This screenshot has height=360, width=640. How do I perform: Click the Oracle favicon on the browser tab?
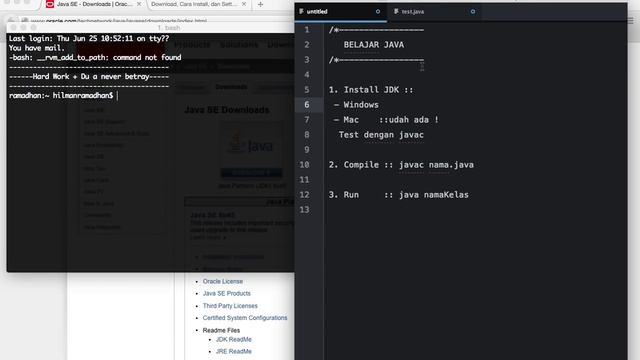pos(50,4)
